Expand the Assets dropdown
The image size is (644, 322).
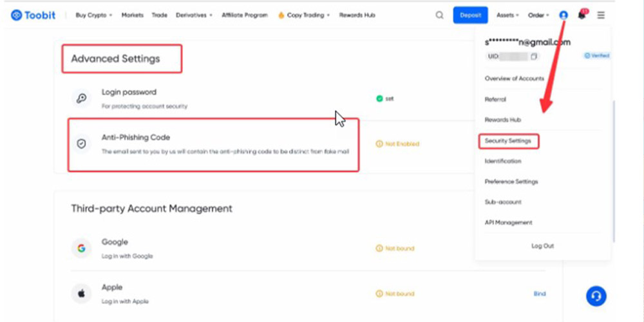point(507,15)
